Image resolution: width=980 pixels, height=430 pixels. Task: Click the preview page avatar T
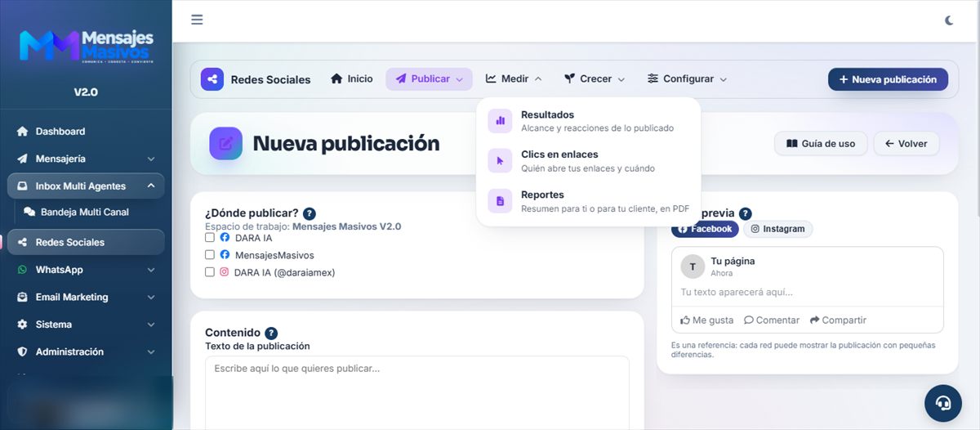(693, 267)
